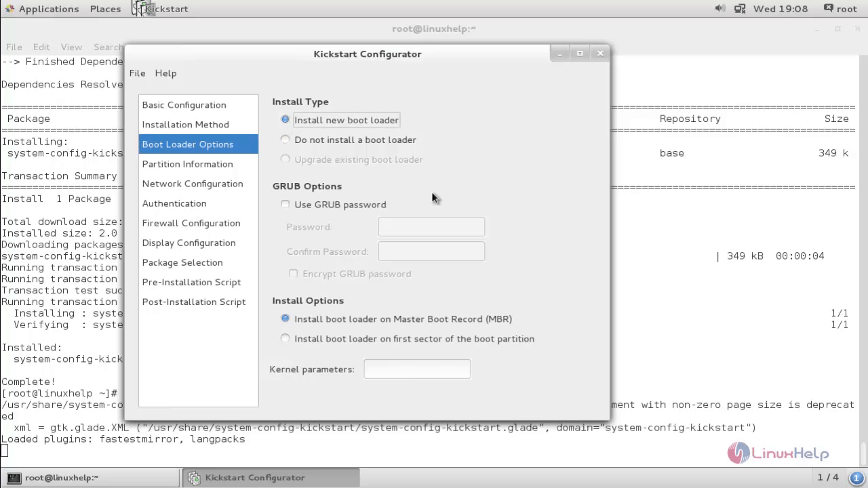Click the GRUB Password input field
Screen dimensions: 868x488
pyautogui.click(x=431, y=227)
